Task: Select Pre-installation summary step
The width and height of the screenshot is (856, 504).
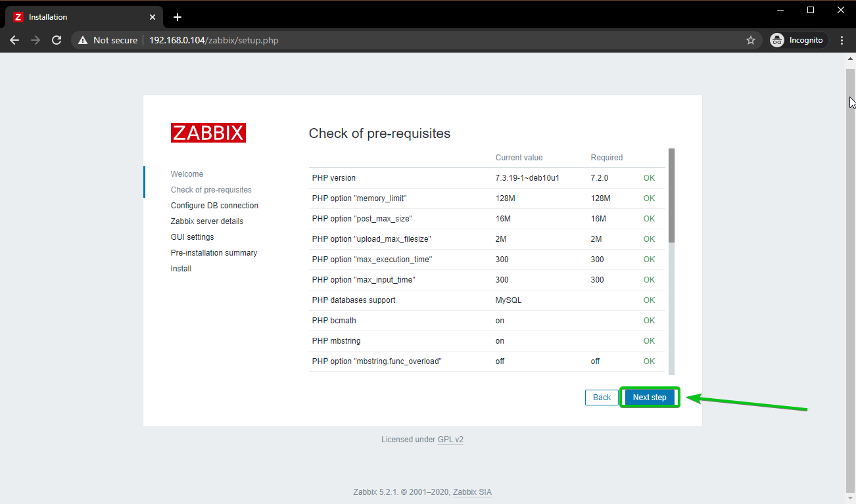Action: (x=214, y=253)
